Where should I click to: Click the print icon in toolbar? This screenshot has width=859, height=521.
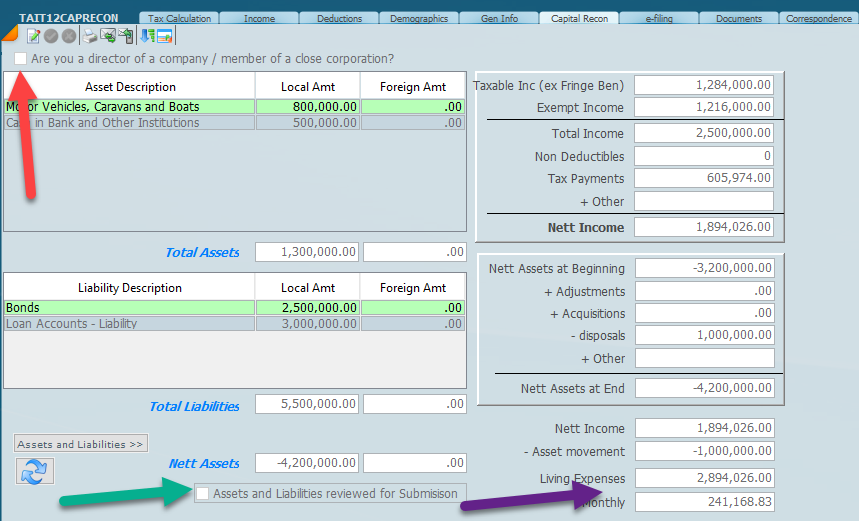tap(90, 36)
